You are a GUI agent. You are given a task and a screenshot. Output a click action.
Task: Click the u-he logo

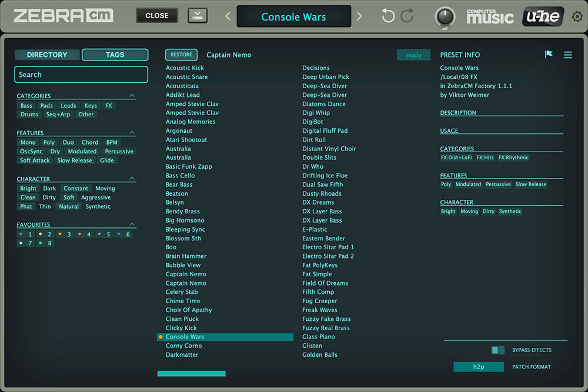pos(543,16)
